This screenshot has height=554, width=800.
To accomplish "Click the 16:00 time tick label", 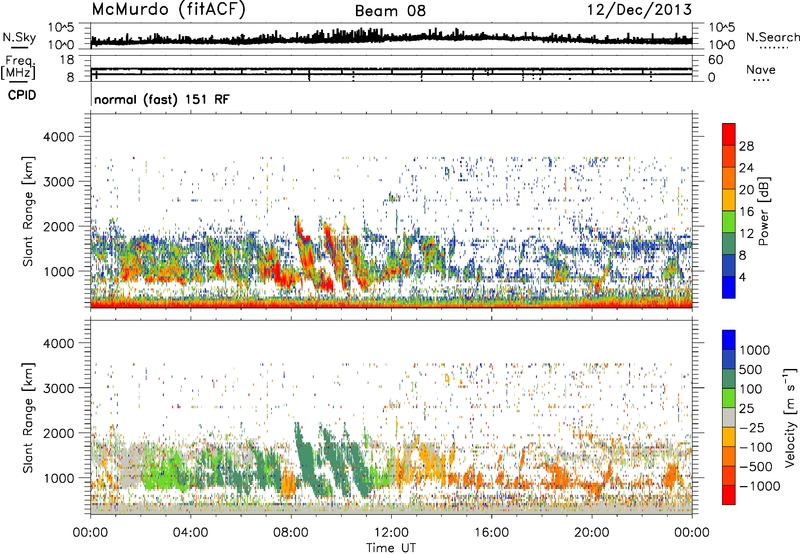I will point(491,533).
